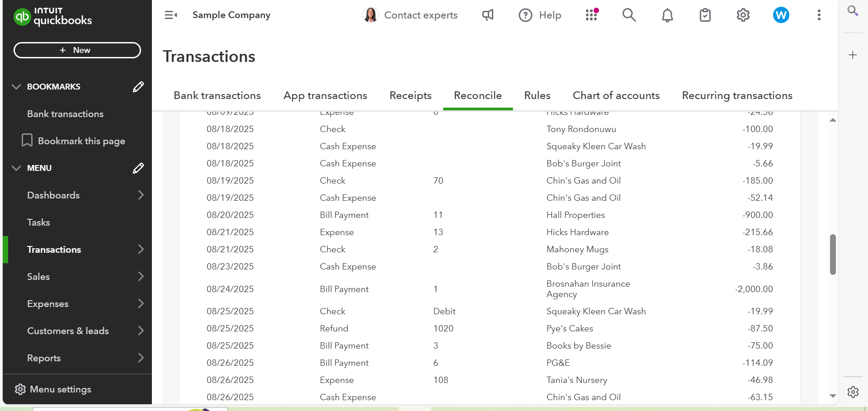Click the search magnifier in header
868x411 pixels.
point(629,15)
